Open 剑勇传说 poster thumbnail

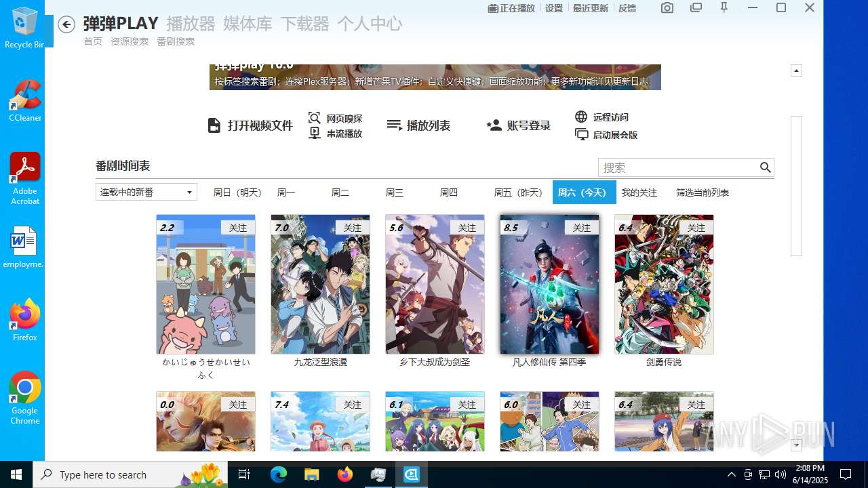point(664,285)
